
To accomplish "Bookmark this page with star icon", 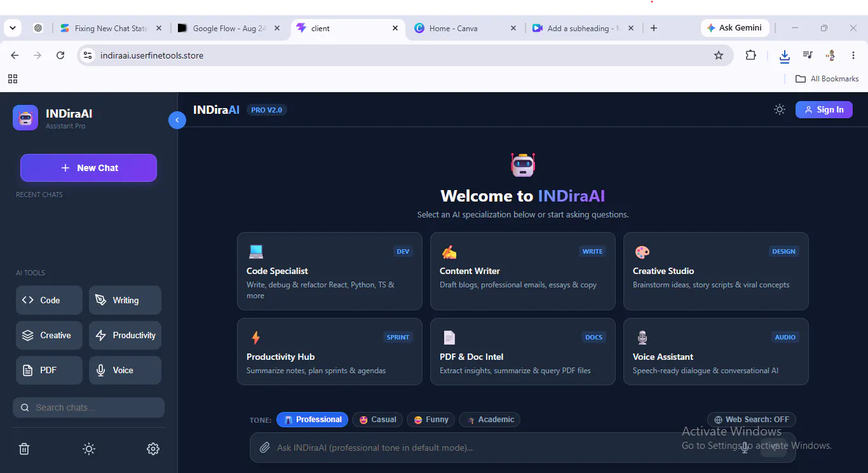I will (719, 55).
